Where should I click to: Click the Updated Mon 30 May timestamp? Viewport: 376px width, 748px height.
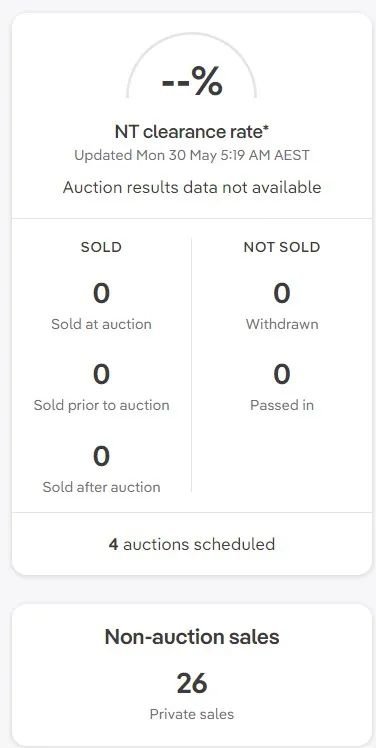(192, 156)
